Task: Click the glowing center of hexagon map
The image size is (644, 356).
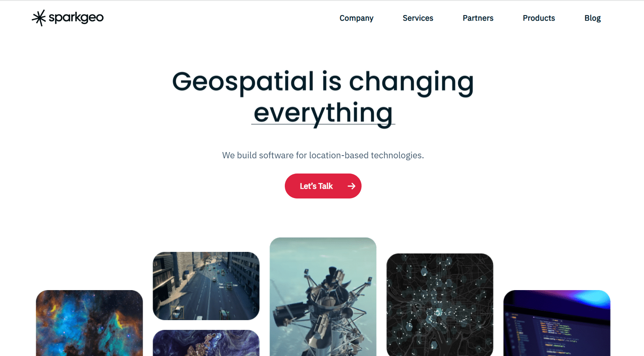Action: click(x=438, y=312)
